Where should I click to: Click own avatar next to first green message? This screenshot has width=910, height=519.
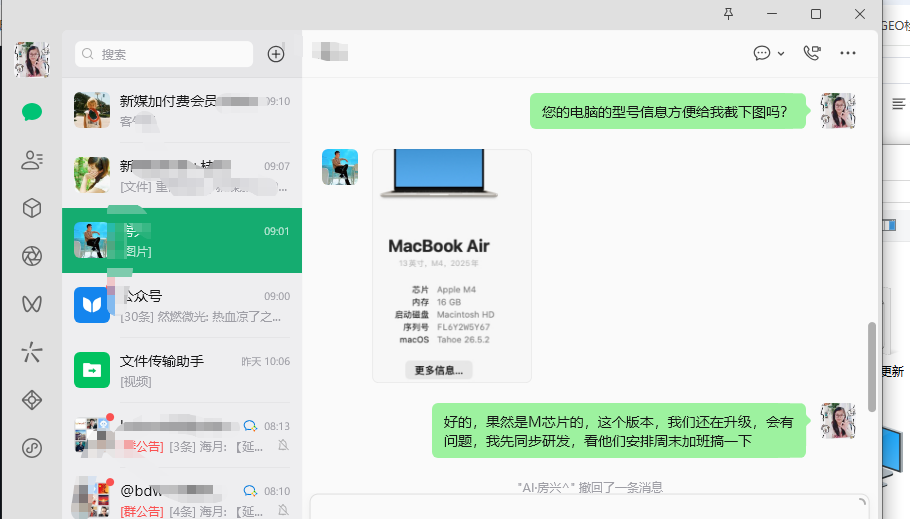point(838,111)
